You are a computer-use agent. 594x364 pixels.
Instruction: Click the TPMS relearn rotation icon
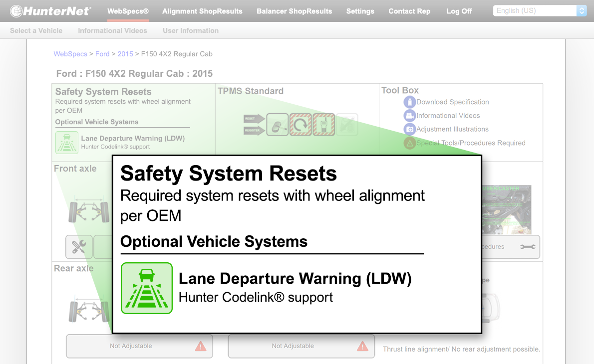click(300, 124)
